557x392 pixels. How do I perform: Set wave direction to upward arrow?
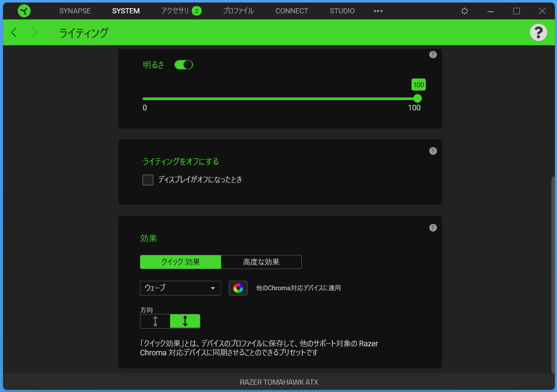[x=155, y=321]
